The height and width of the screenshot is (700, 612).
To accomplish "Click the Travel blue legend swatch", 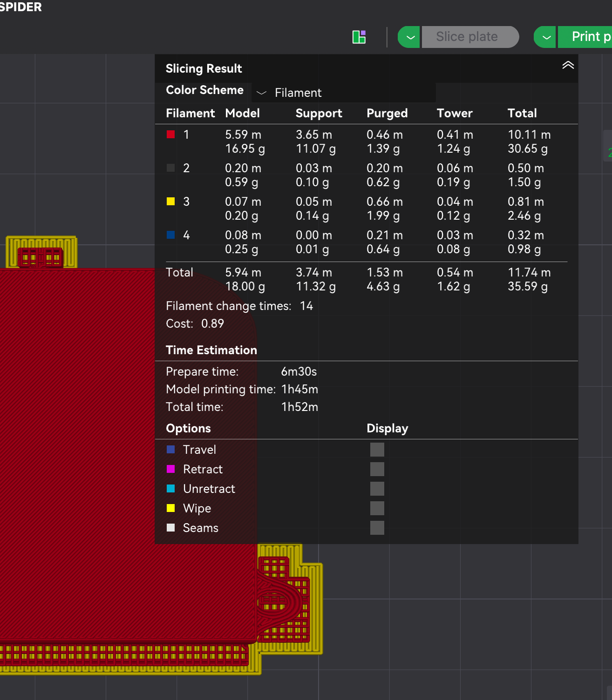I will tap(171, 450).
